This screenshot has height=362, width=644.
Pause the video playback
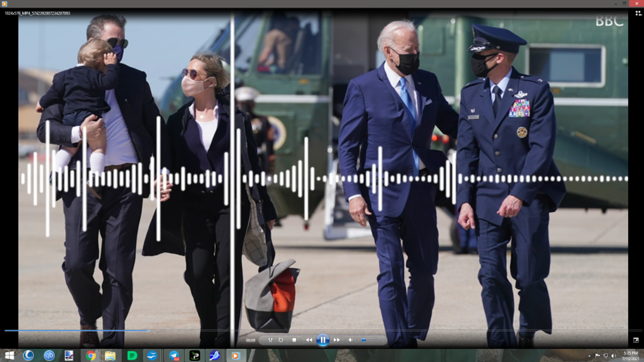pyautogui.click(x=323, y=340)
